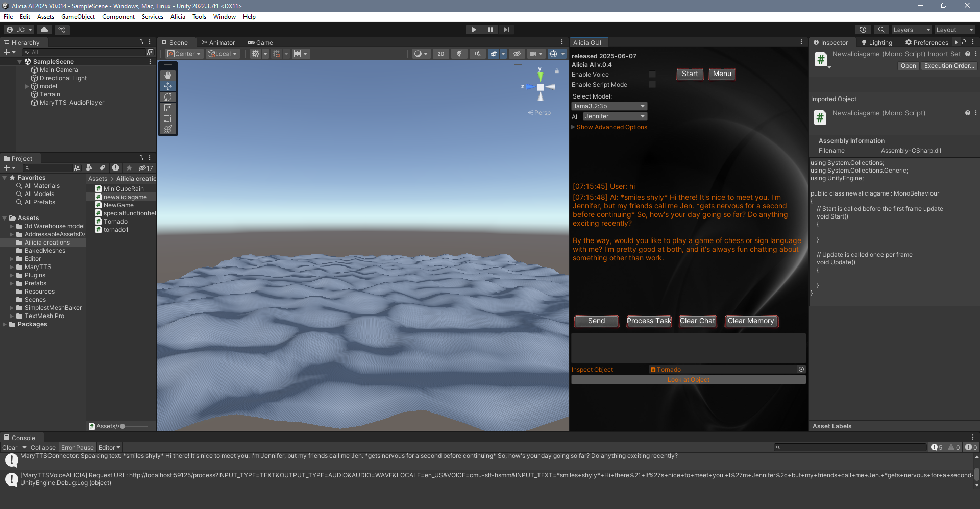Toggle 2D view mode in Scene

point(441,54)
